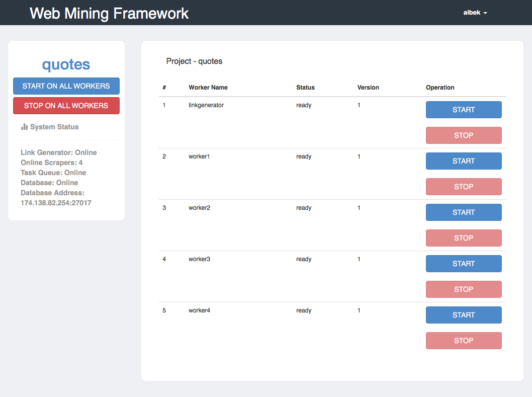Start worker3
This screenshot has height=397, width=532.
coord(464,264)
